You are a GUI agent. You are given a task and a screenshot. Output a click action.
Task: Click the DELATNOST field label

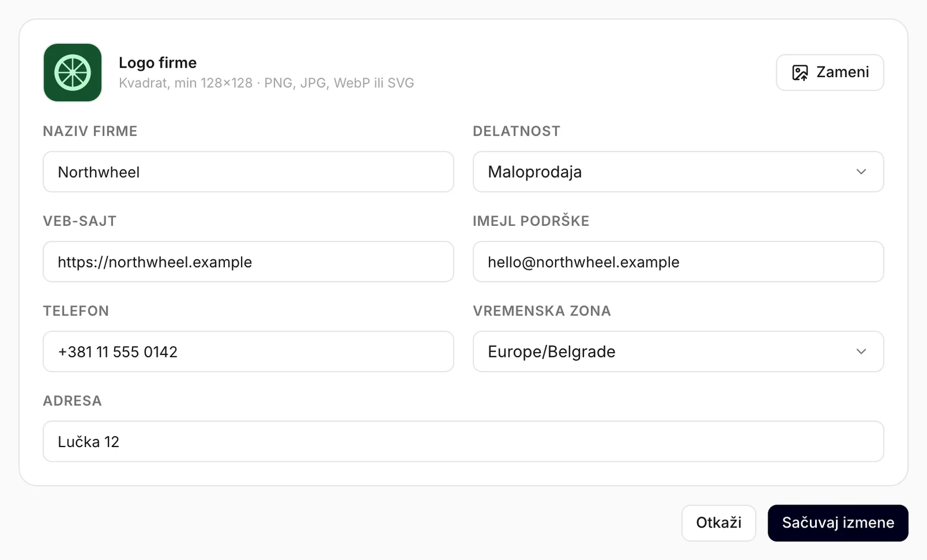pos(516,131)
